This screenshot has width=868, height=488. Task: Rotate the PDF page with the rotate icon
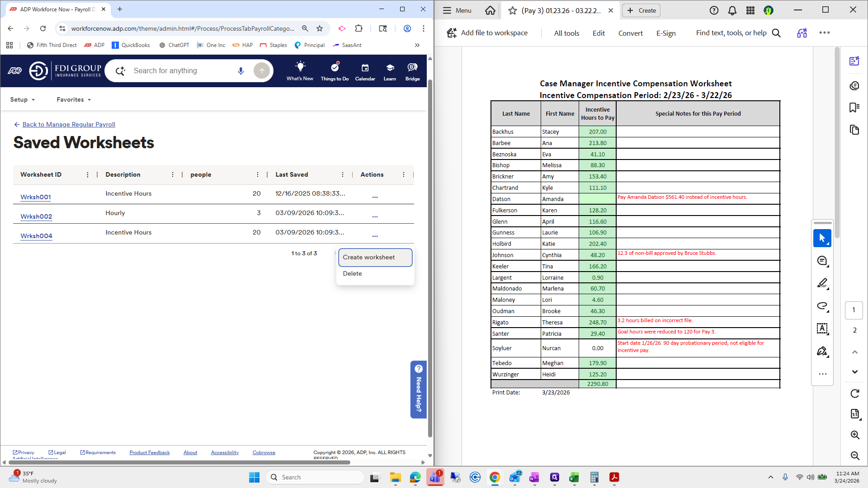coord(855,393)
